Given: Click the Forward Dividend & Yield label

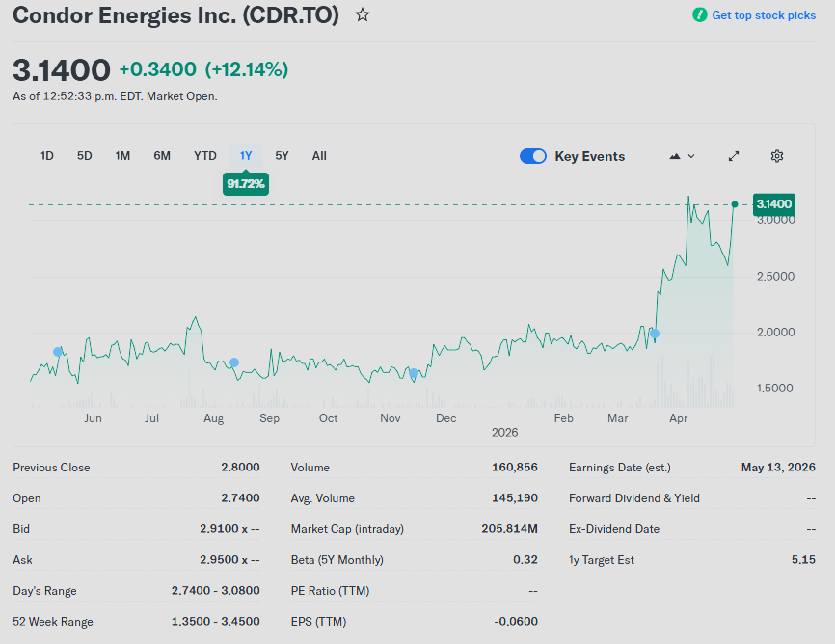Looking at the screenshot, I should click(x=634, y=498).
